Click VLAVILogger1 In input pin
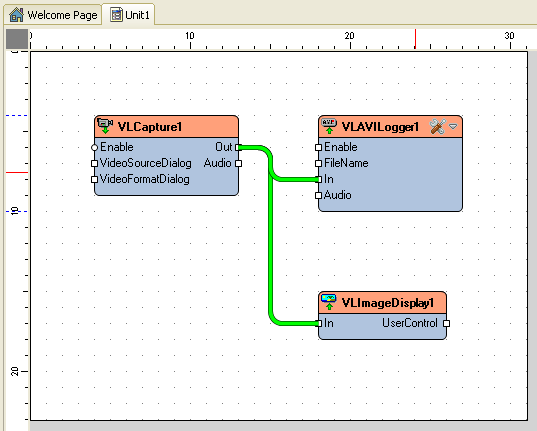 (x=319, y=179)
